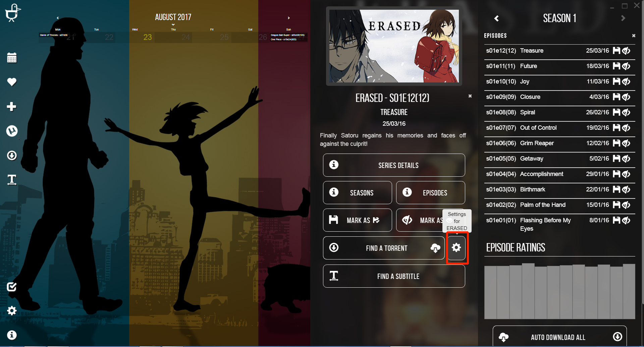Toggle downloaded for Future episode
The height and width of the screenshot is (347, 644).
point(616,66)
